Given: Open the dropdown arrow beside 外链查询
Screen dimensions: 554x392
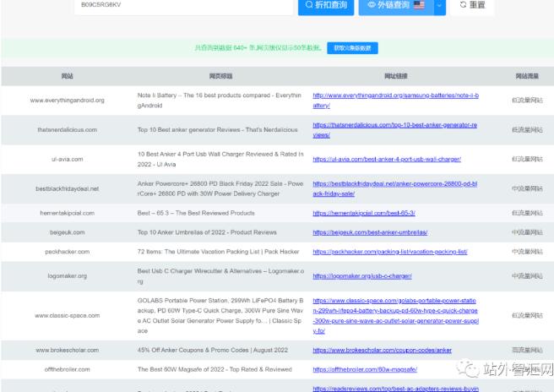Looking at the screenshot, I should [439, 5].
